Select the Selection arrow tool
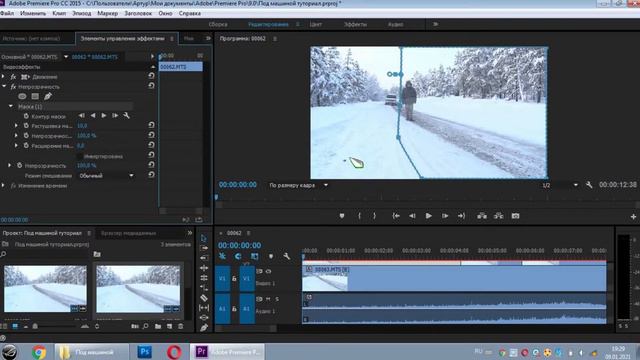The image size is (640, 360). (204, 238)
